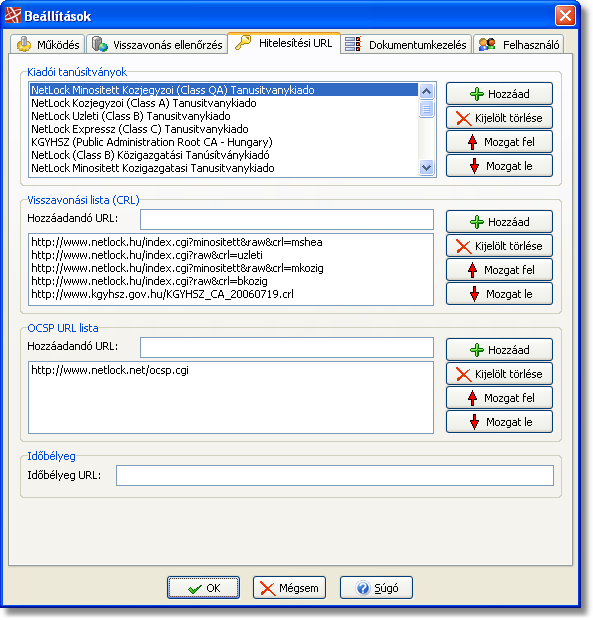Select NetLock Minositett Kozigazgatasi Tanusitvanykiado

click(224, 168)
